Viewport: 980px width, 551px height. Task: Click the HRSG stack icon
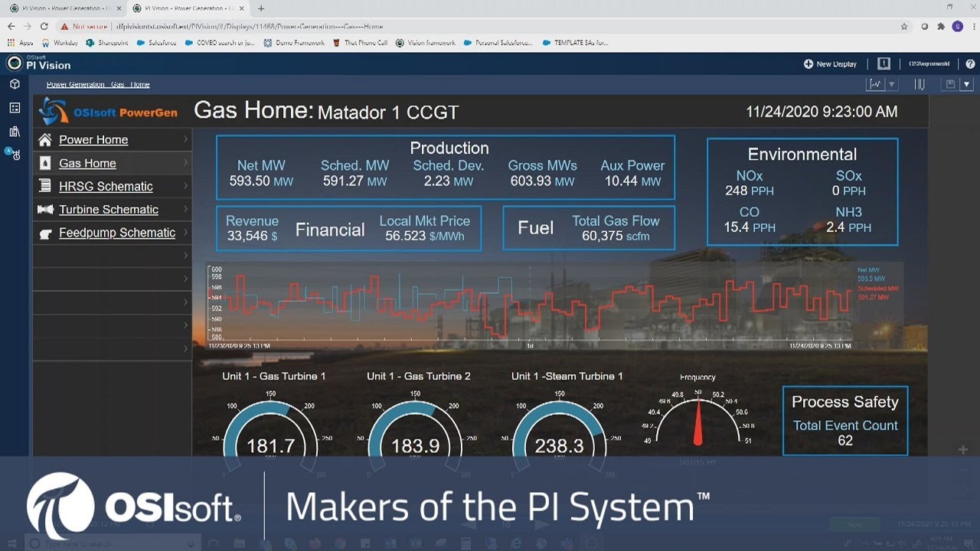point(45,186)
